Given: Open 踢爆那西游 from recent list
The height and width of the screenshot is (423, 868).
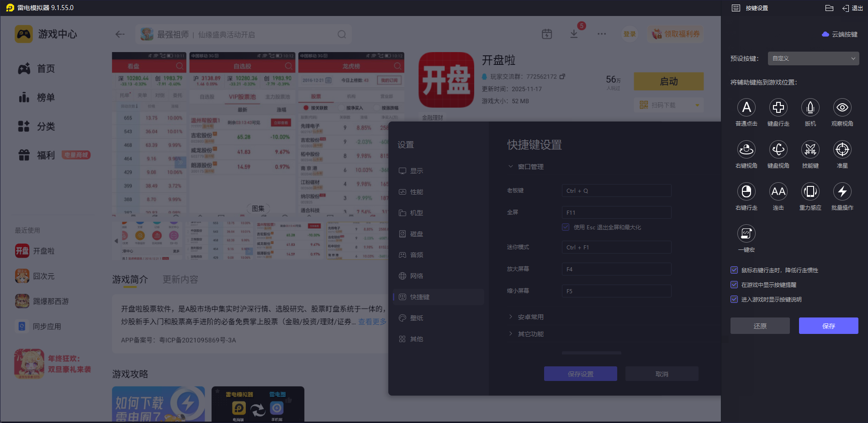Looking at the screenshot, I should pos(42,301).
